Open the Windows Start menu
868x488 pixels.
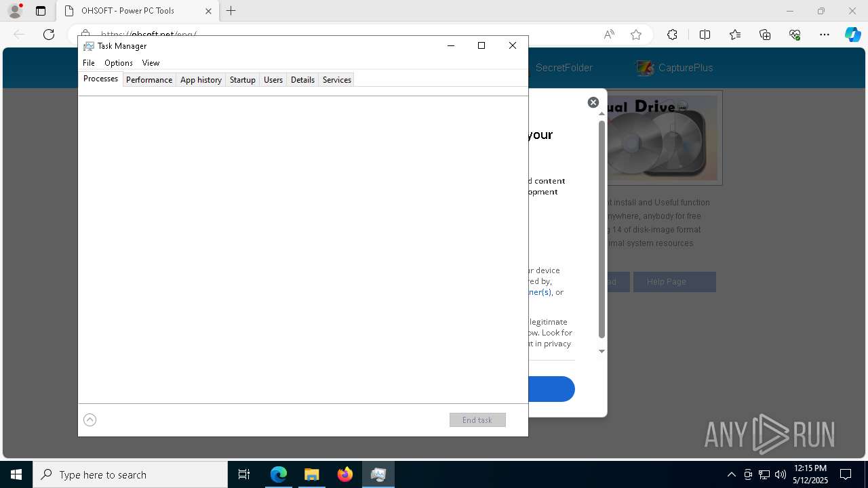[16, 474]
